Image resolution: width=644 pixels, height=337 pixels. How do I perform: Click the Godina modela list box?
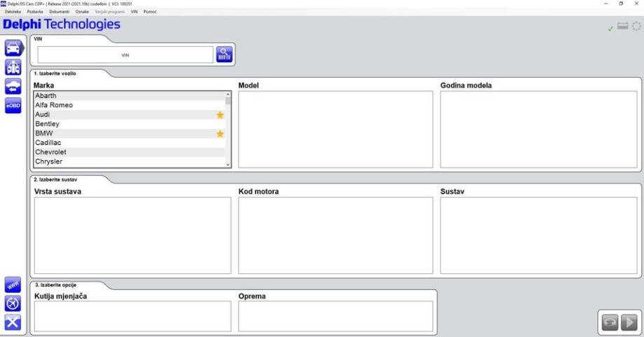539,129
